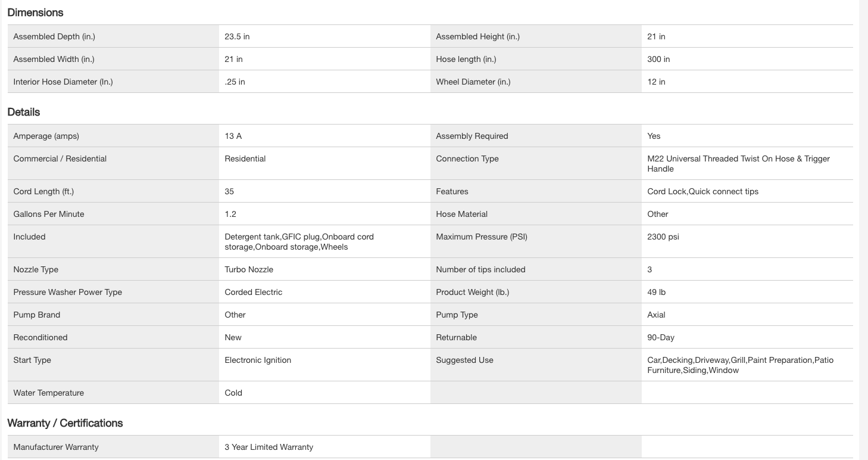Click the Turbo Nozzle value
This screenshot has width=868, height=460.
coord(249,270)
